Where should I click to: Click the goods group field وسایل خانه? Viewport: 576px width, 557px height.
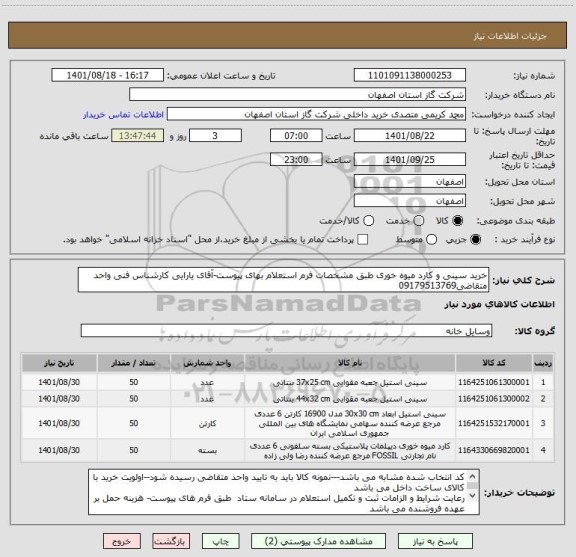[286, 331]
